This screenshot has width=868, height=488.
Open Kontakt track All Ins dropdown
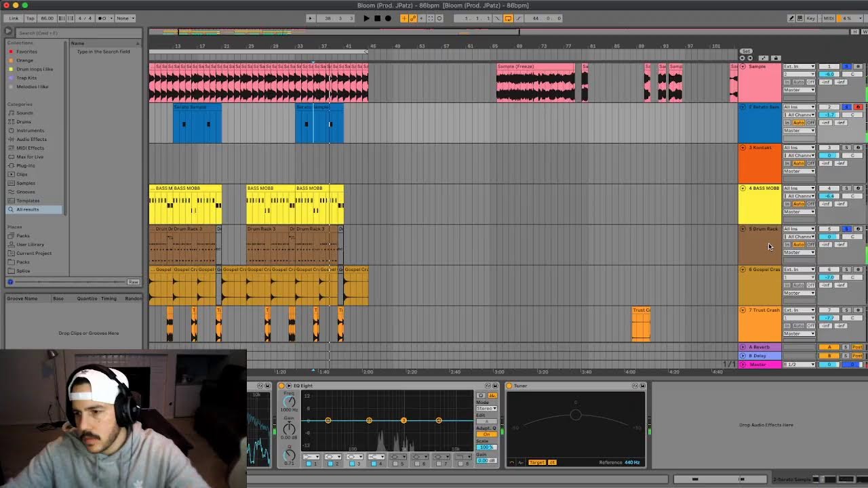coord(800,147)
